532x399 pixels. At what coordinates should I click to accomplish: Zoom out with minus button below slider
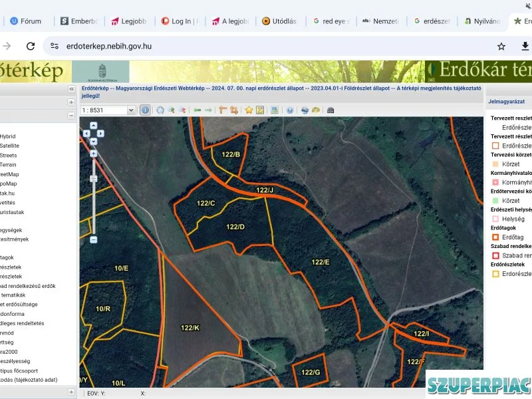[x=94, y=239]
